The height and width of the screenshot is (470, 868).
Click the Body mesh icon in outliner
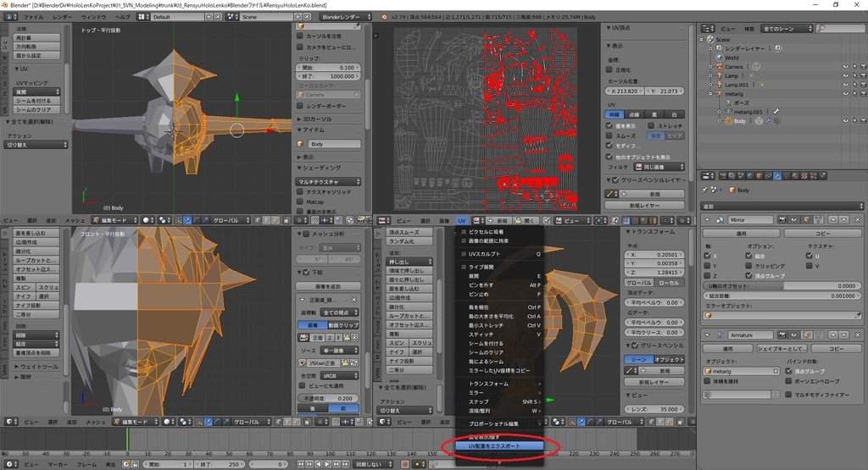coord(728,121)
